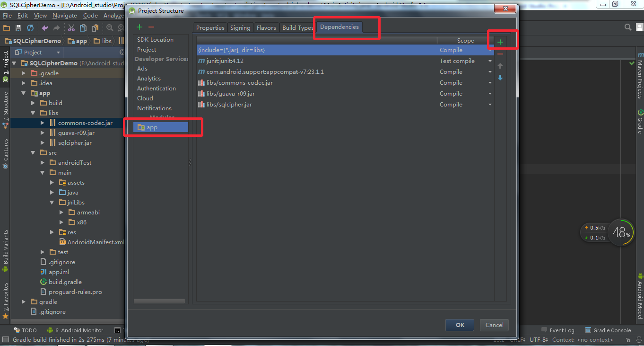
Task: Expand the build folder
Action: (33, 103)
